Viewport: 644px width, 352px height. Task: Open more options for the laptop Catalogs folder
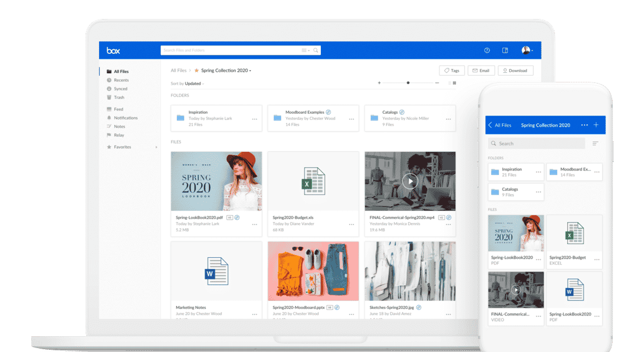point(449,119)
